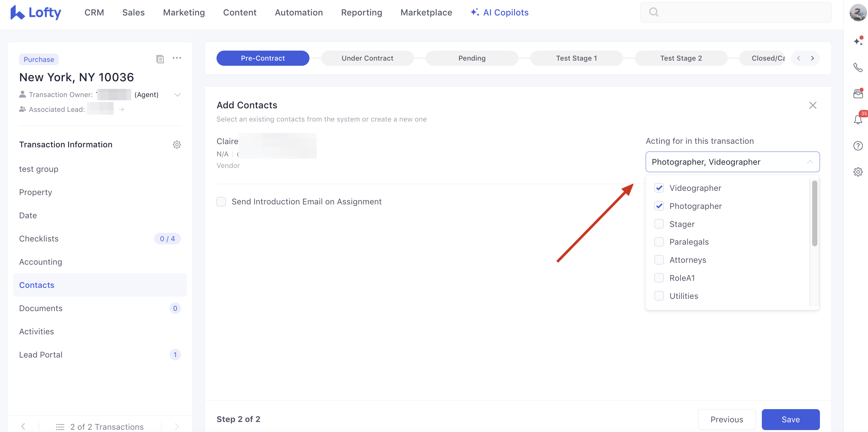
Task: Collapse the Acting for role dropdown
Action: [x=810, y=162]
